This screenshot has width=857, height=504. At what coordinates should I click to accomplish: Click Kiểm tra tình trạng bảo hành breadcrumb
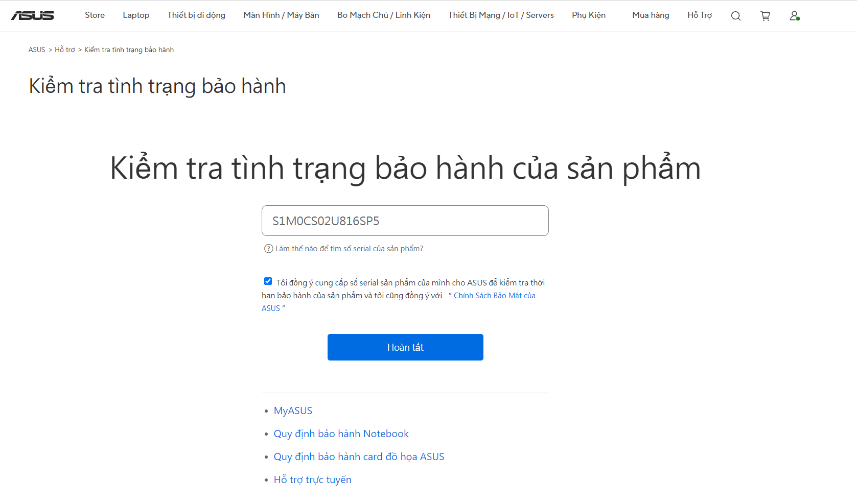pos(129,50)
